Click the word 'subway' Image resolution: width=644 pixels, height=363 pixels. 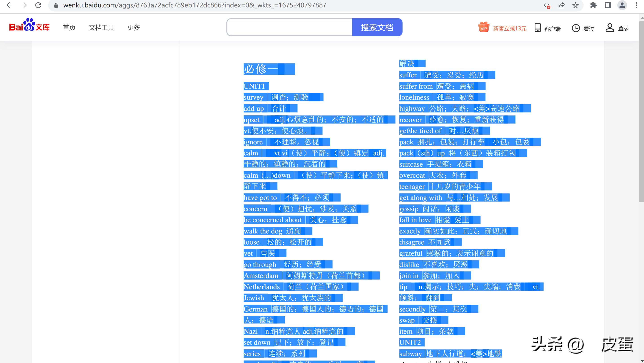[410, 354]
